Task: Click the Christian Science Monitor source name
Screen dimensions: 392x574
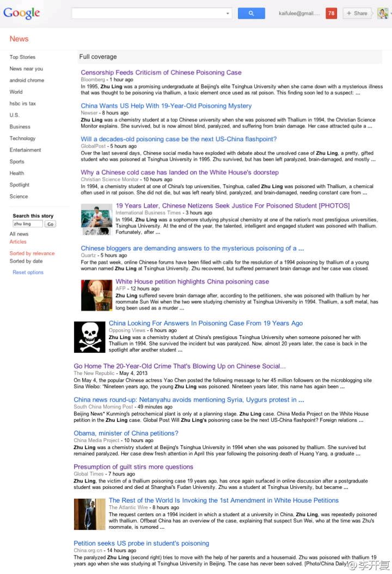Action: pyautogui.click(x=109, y=179)
